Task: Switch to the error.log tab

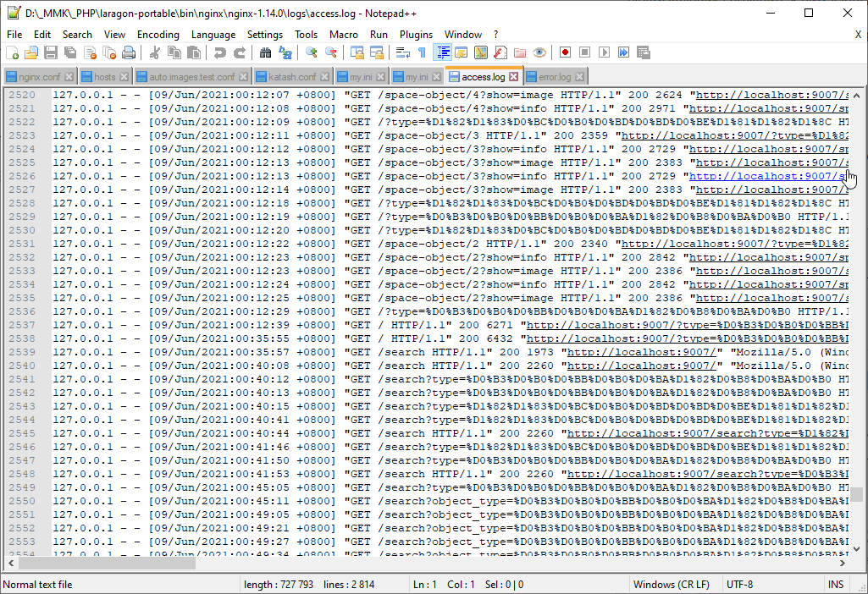Action: [x=555, y=77]
